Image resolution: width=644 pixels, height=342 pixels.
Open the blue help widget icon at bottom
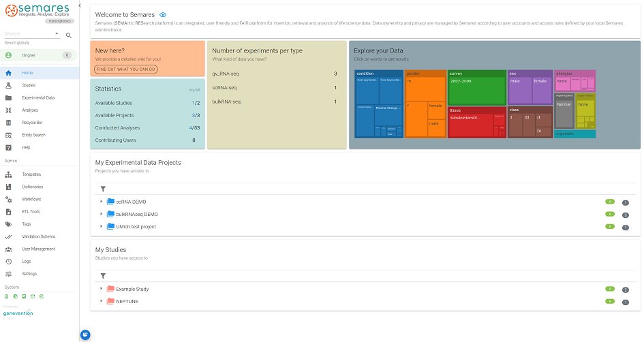coord(85,334)
